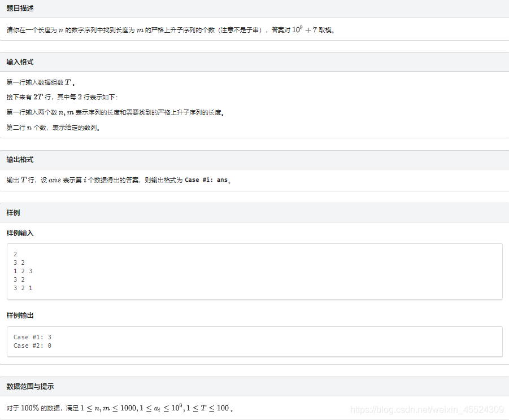
Task: Click the 题目描述 section heading
Action: coord(20,8)
